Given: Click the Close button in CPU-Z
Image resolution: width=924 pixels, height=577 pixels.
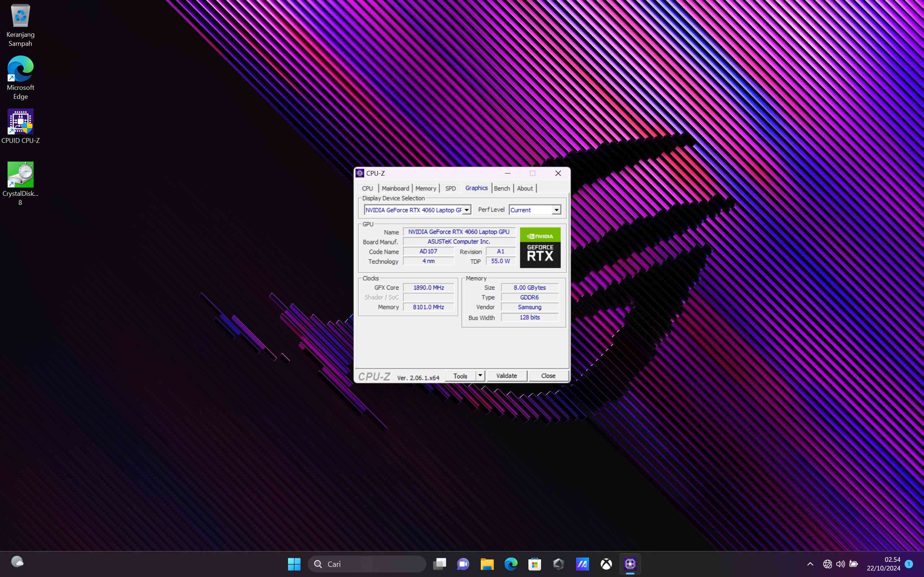Looking at the screenshot, I should [548, 376].
